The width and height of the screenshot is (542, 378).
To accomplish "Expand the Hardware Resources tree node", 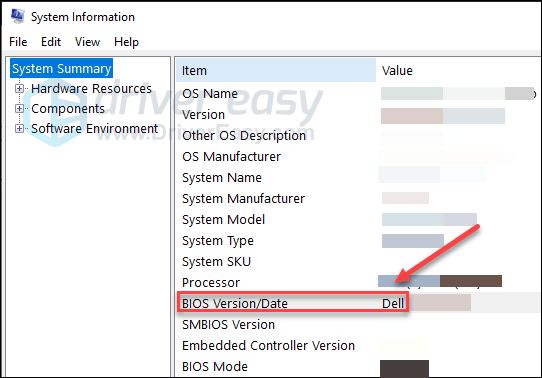I will 19,89.
